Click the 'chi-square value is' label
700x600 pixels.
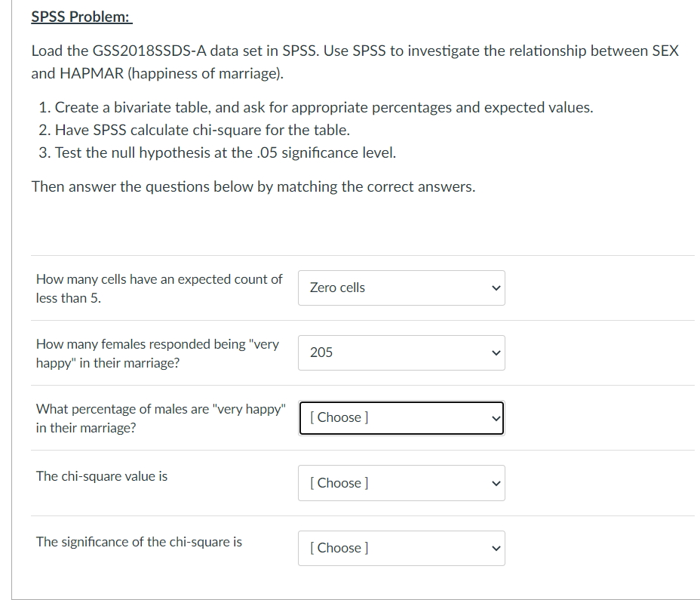pyautogui.click(x=101, y=476)
